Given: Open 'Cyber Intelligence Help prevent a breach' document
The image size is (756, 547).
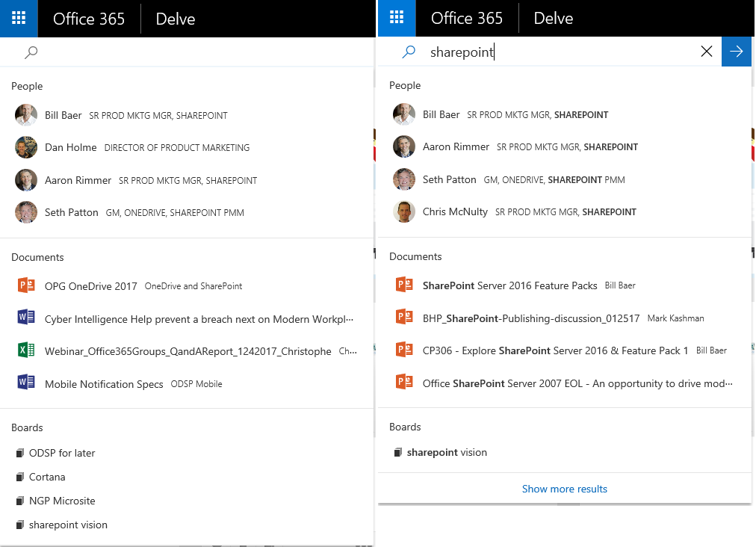Looking at the screenshot, I should tap(199, 319).
